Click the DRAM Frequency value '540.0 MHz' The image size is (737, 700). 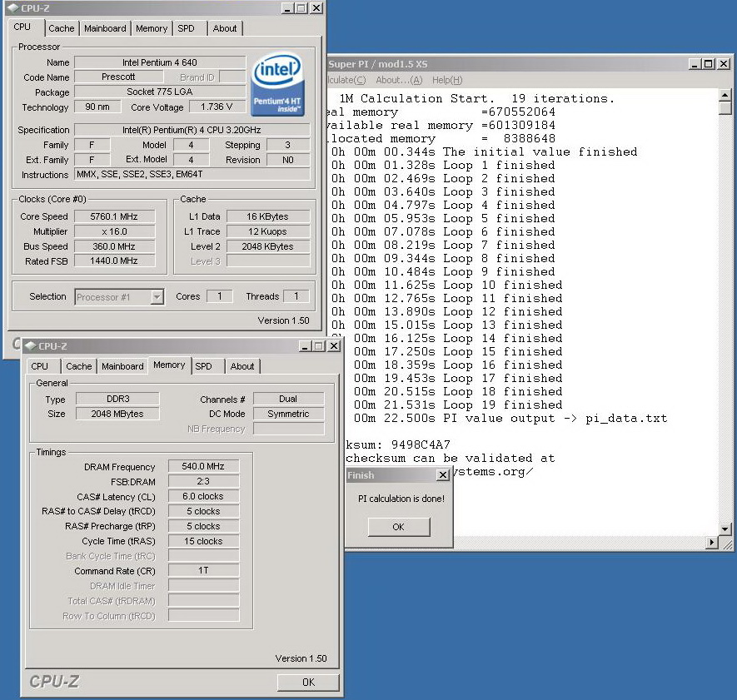[x=203, y=466]
